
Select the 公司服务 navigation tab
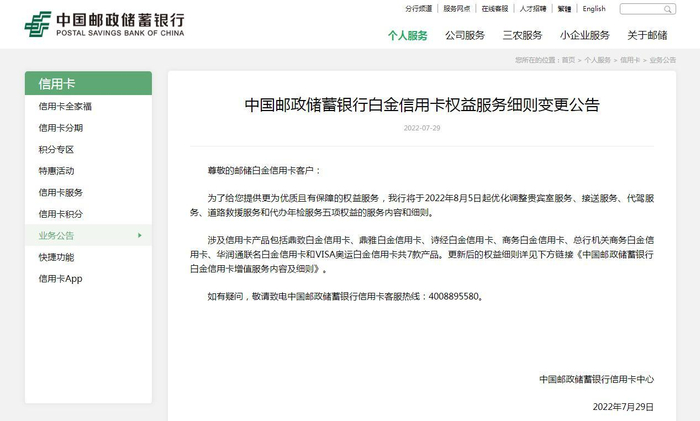pyautogui.click(x=465, y=35)
